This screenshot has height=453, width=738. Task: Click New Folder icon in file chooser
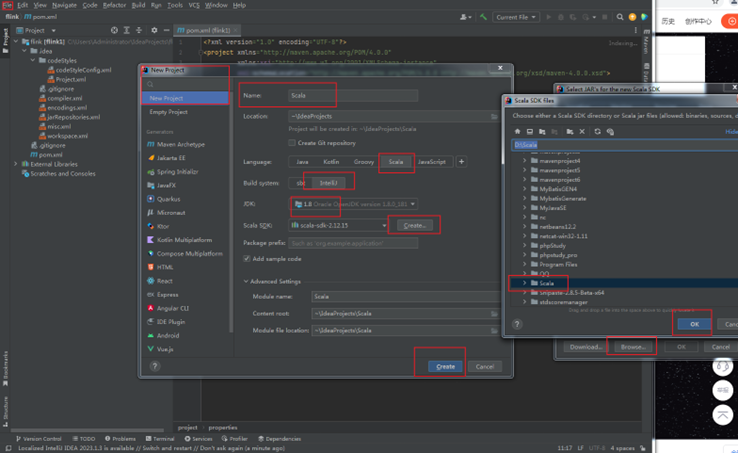point(570,131)
